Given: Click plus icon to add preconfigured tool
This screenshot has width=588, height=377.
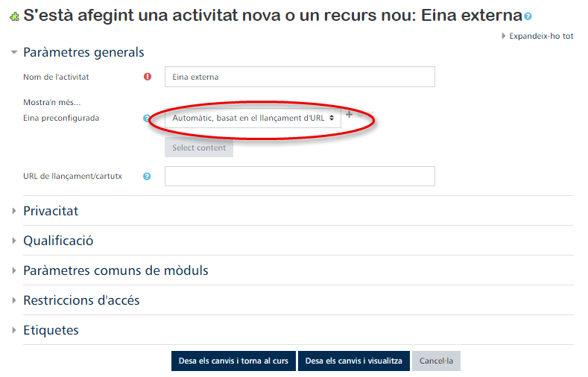Looking at the screenshot, I should (349, 115).
